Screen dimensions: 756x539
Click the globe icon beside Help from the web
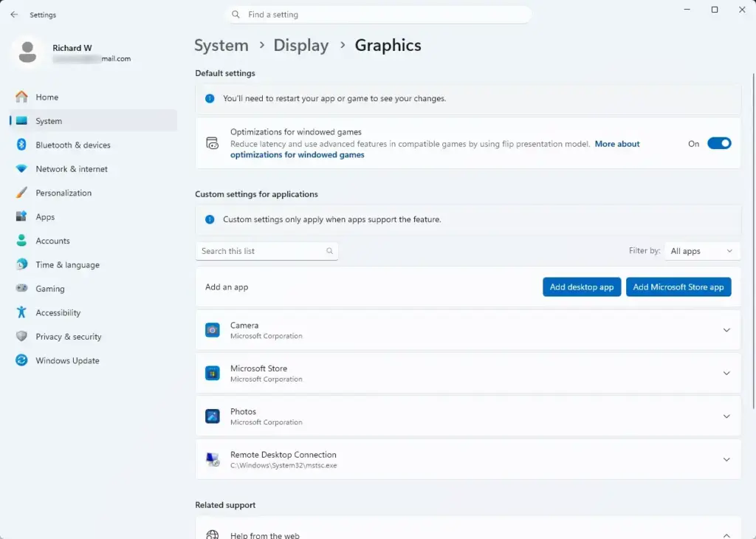pyautogui.click(x=212, y=535)
